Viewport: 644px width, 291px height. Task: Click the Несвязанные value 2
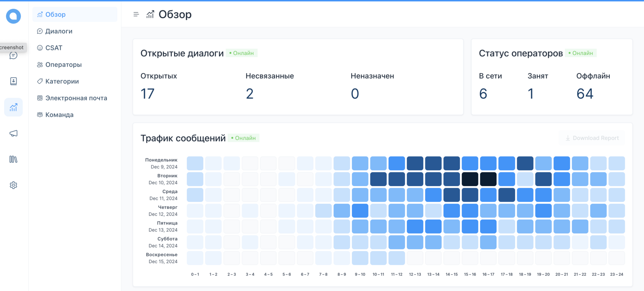[x=250, y=94]
